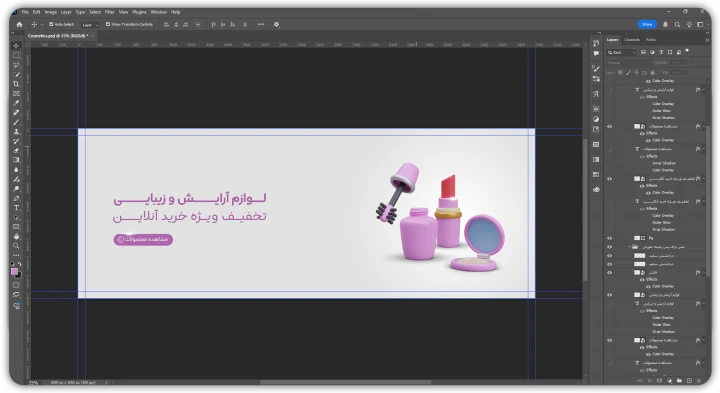Screen dimensions: 720x393
Task: Click the background color swatch
Action: pyautogui.click(x=18, y=275)
